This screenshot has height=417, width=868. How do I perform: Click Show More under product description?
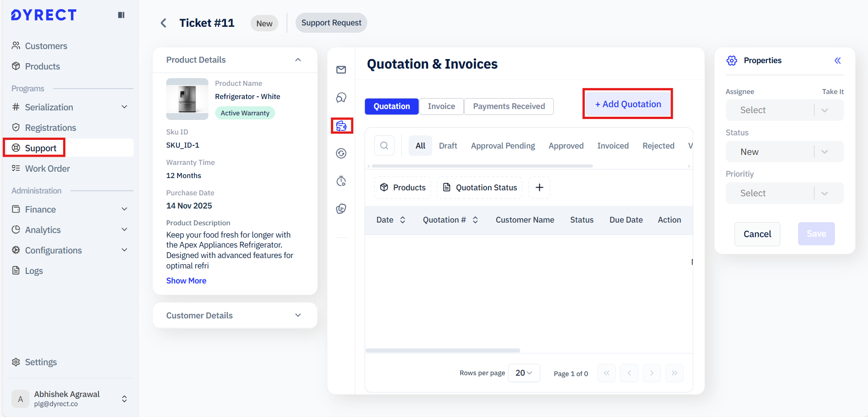(x=186, y=281)
